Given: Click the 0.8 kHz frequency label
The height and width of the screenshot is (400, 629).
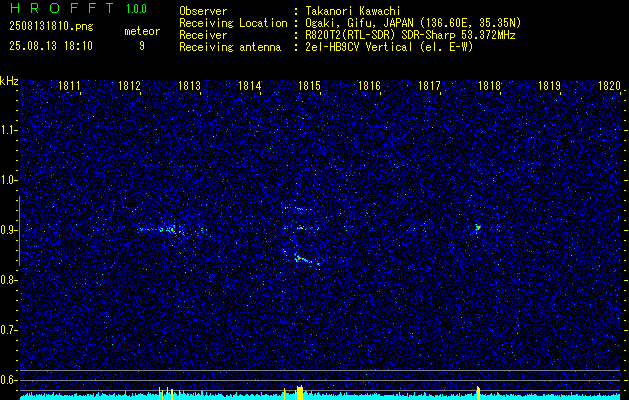Looking at the screenshot, I should 8,280.
